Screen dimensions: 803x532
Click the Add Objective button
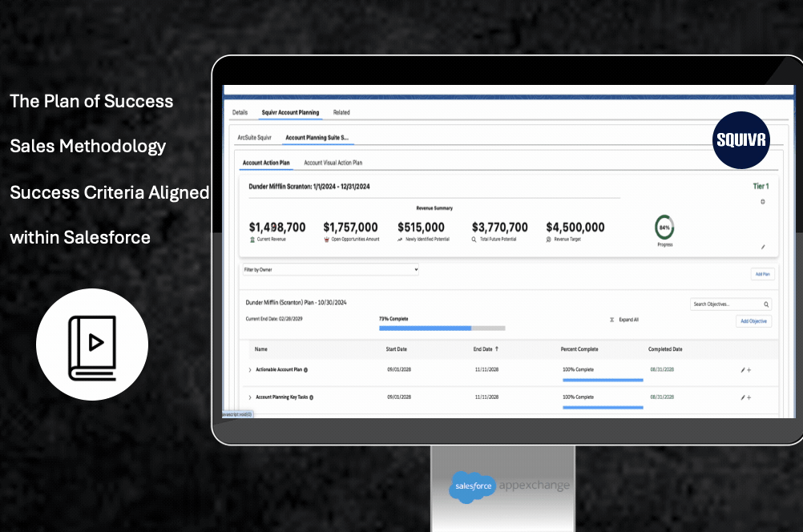[x=753, y=321]
